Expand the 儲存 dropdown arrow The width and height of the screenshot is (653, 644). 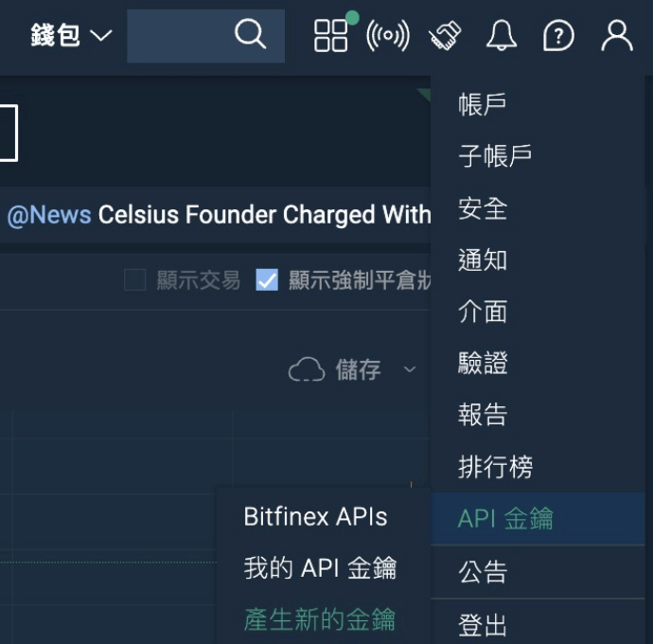point(410,369)
